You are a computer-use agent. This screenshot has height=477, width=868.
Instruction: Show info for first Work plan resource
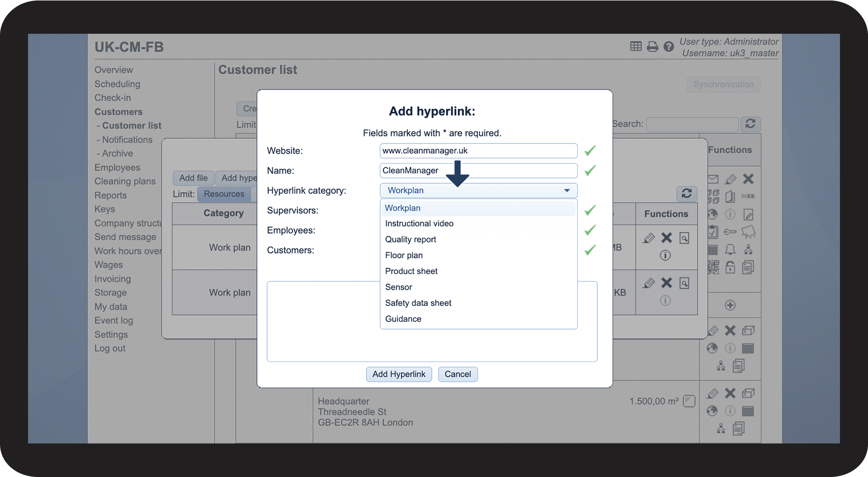[665, 255]
